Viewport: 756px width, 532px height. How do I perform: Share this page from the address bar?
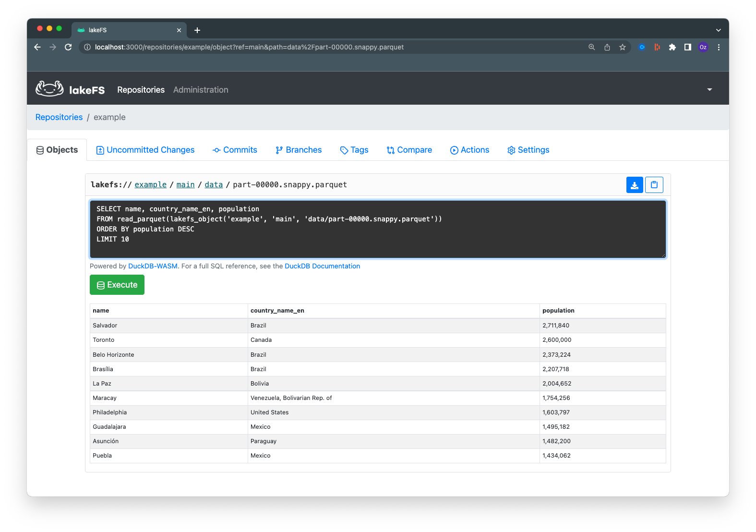[607, 47]
